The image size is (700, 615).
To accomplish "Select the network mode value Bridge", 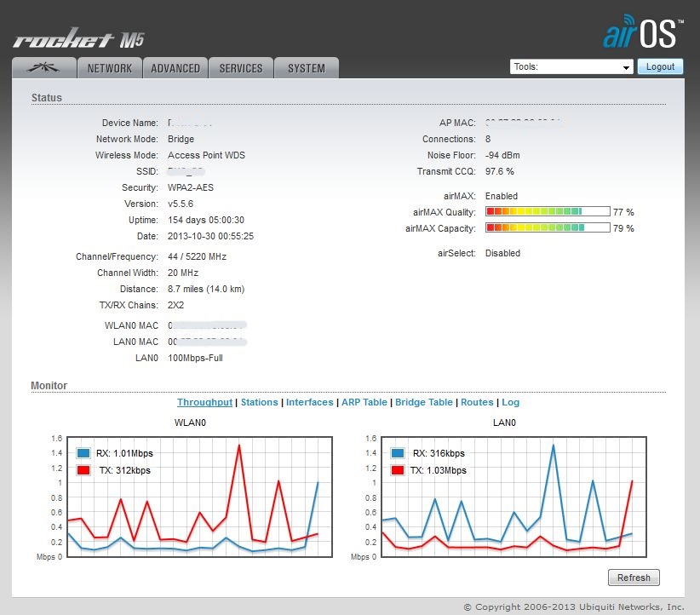I will tap(181, 139).
